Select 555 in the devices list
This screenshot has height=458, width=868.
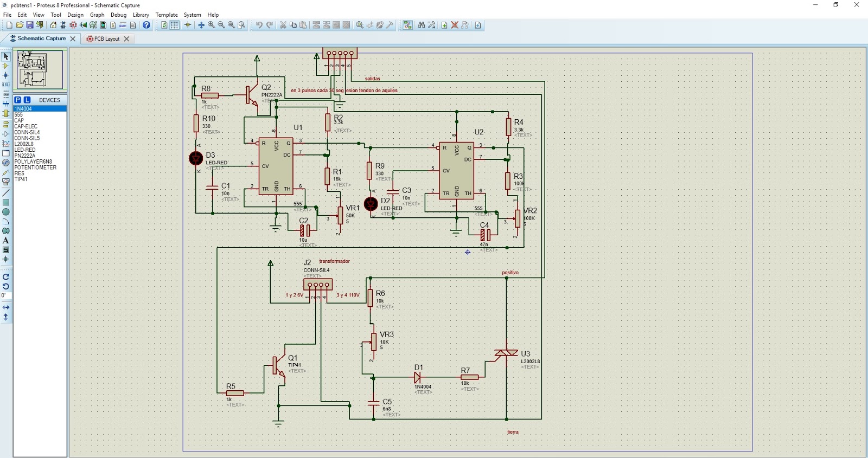(x=40, y=114)
